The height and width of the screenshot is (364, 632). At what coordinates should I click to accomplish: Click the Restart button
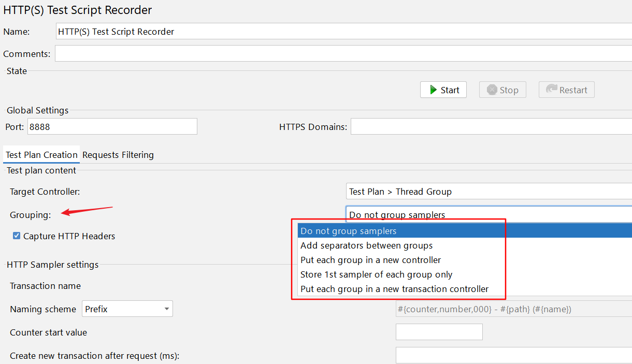tap(566, 90)
